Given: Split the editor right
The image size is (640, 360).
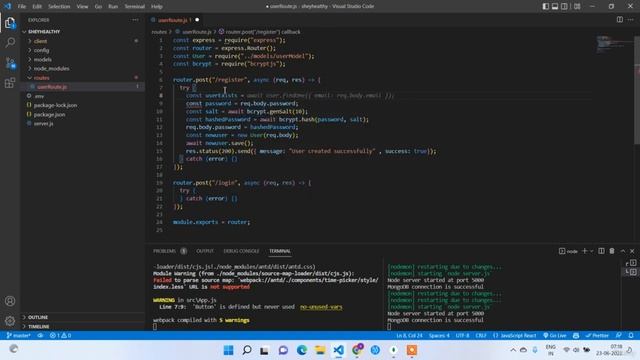Looking at the screenshot, I should pos(620,20).
